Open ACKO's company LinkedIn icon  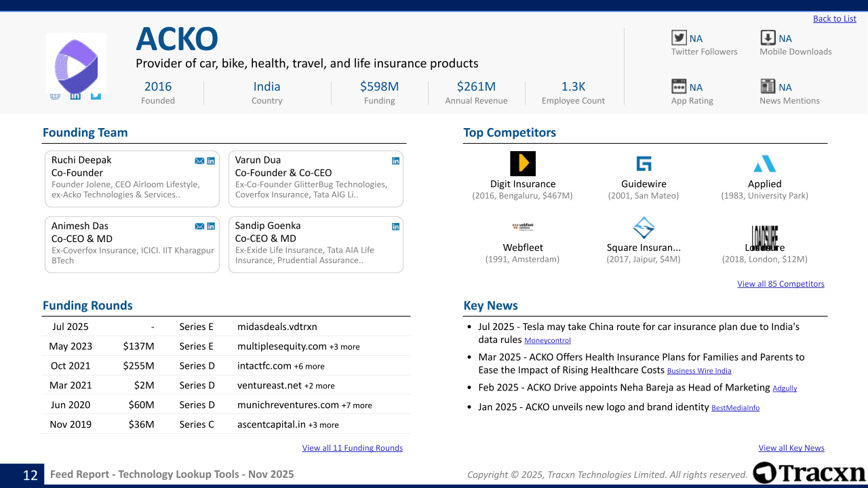(x=75, y=96)
